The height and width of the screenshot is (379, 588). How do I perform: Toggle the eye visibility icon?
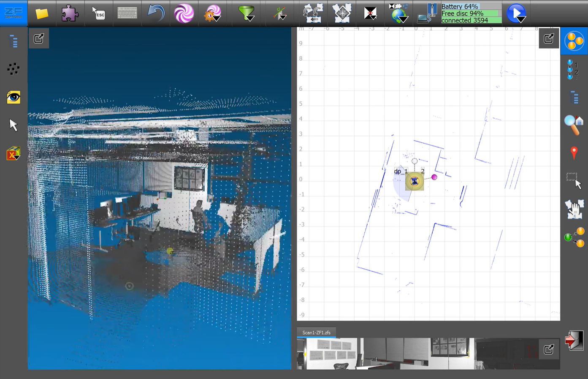(14, 97)
